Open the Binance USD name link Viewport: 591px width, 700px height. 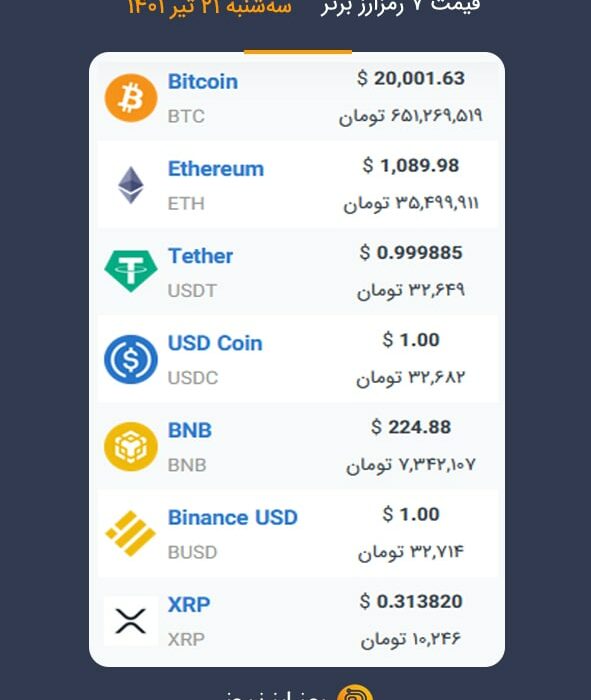(233, 518)
